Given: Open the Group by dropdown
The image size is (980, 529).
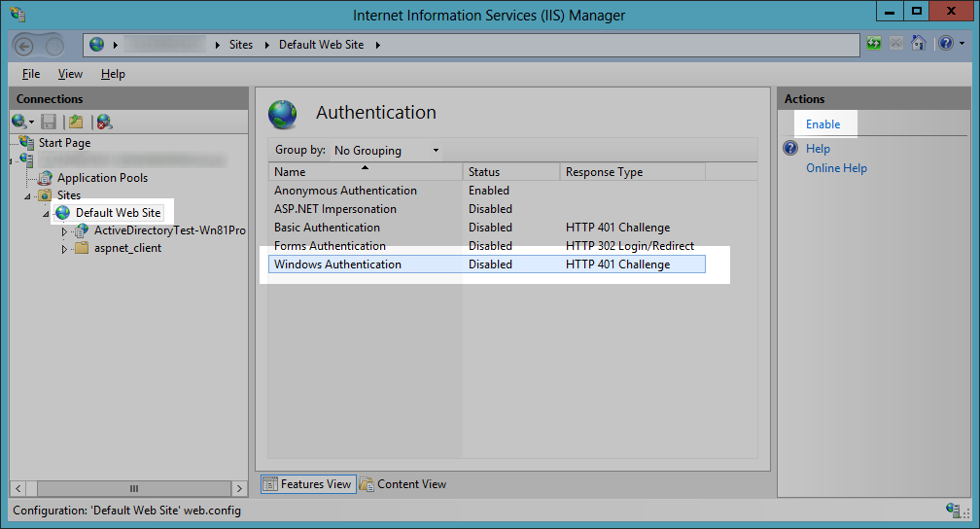Looking at the screenshot, I should (x=387, y=150).
